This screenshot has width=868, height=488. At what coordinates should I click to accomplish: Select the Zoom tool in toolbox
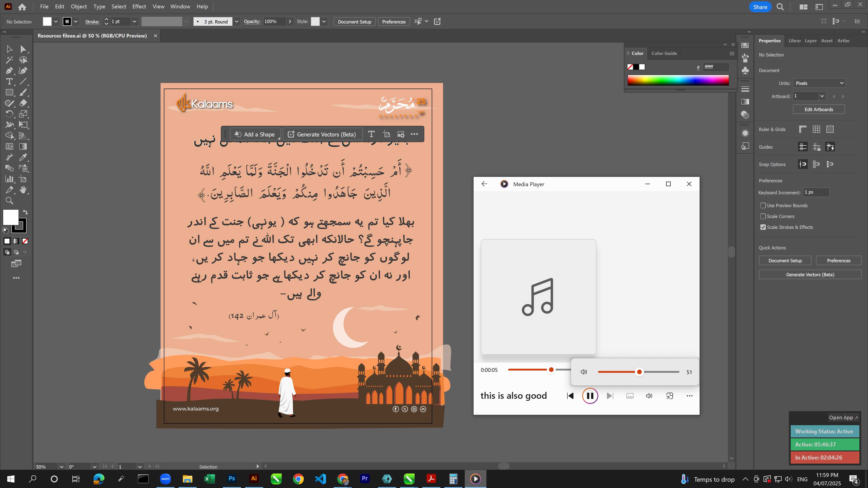(9, 201)
